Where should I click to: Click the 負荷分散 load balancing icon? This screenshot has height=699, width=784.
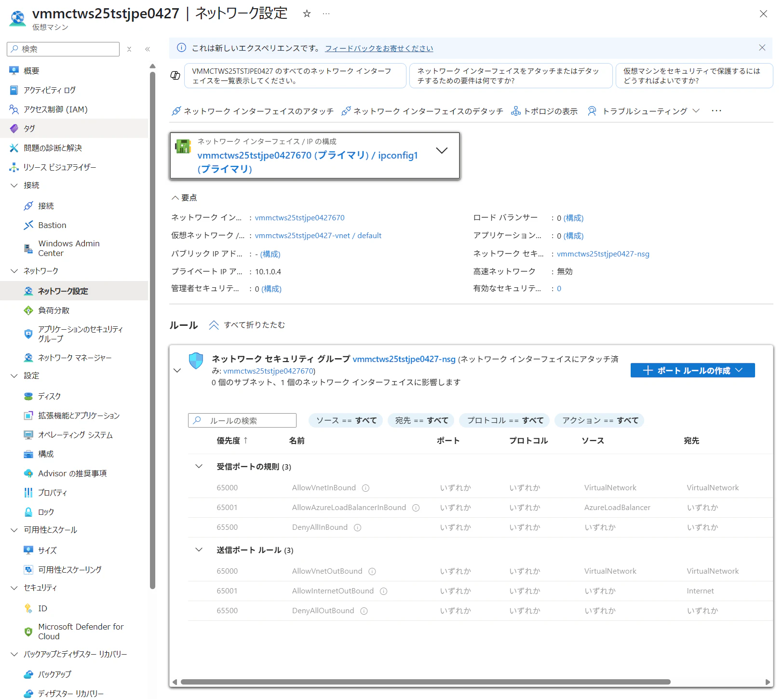click(28, 310)
